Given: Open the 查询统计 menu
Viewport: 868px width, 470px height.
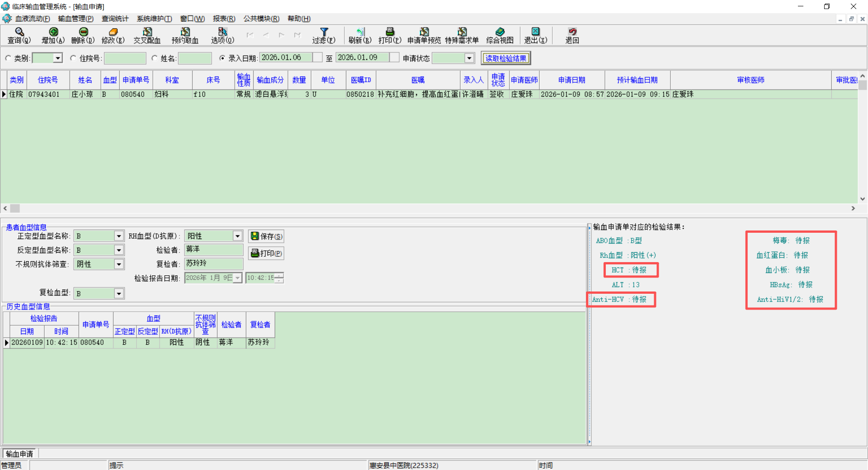Looking at the screenshot, I should click(x=115, y=19).
